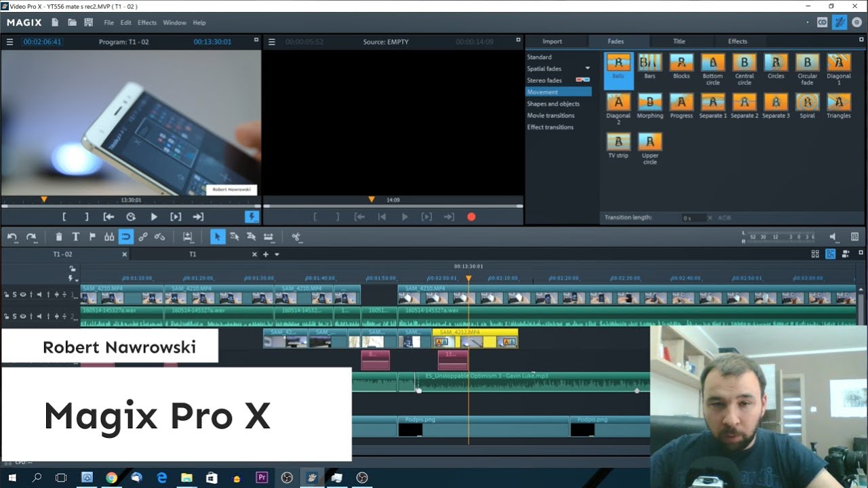Toggle the magnet auto-crossfade button
This screenshot has width=868, height=488.
(125, 237)
